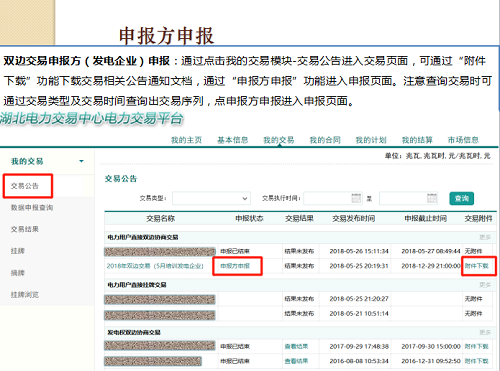Click 附件下载 for 2018年双边交易 row
The image size is (500, 371).
point(477,266)
